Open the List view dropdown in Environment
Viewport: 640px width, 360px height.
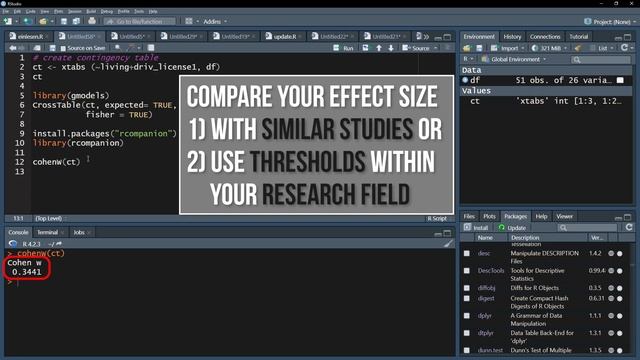[x=602, y=48]
